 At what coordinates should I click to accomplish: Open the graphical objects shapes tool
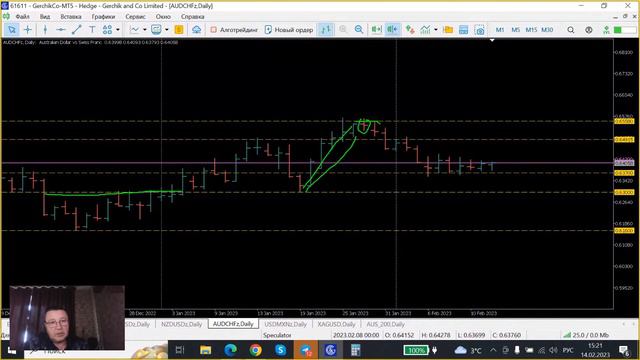click(x=107, y=29)
